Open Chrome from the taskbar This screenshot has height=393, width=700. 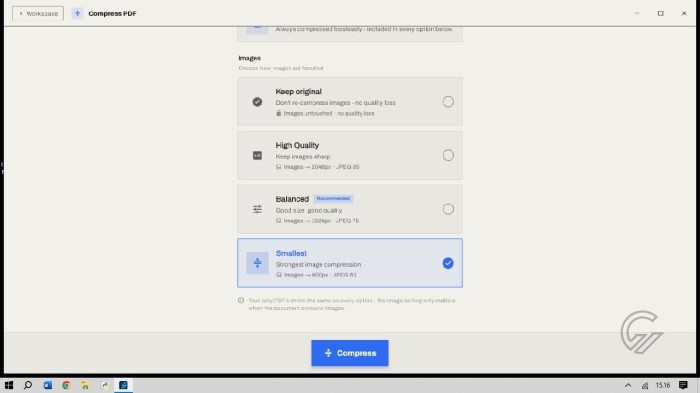point(66,385)
